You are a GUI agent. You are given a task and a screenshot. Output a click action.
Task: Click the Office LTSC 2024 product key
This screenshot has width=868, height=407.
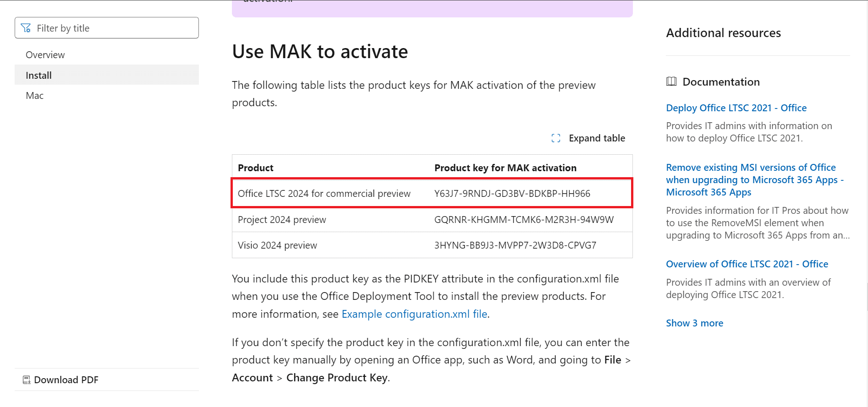[x=512, y=194]
